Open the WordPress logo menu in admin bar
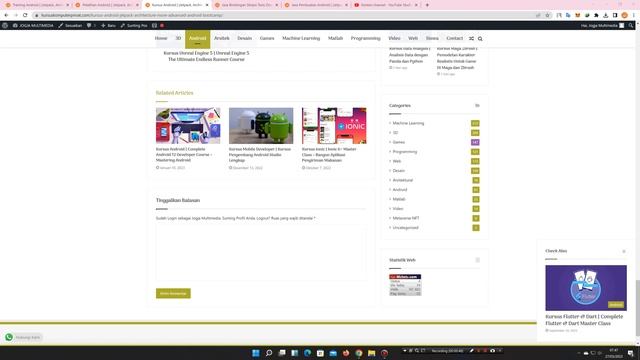The image size is (640, 360). pyautogui.click(x=5, y=25)
